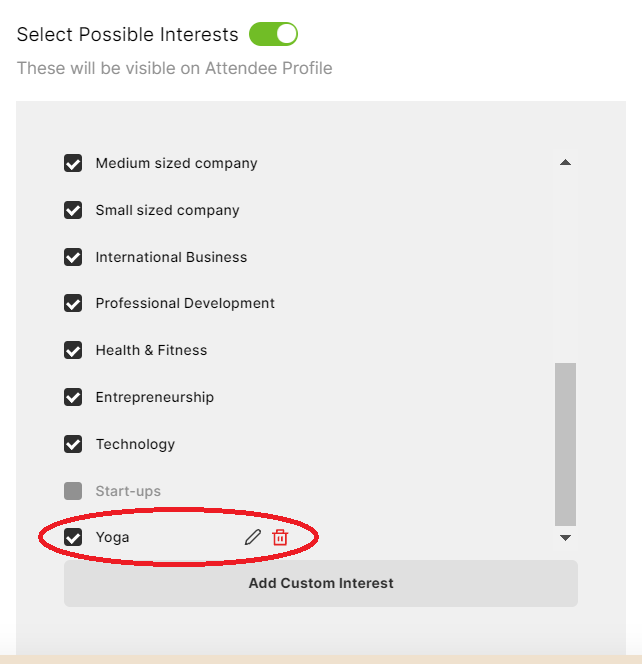The width and height of the screenshot is (642, 664).
Task: Click the interests list scrollbar thumb
Action: coord(565,444)
